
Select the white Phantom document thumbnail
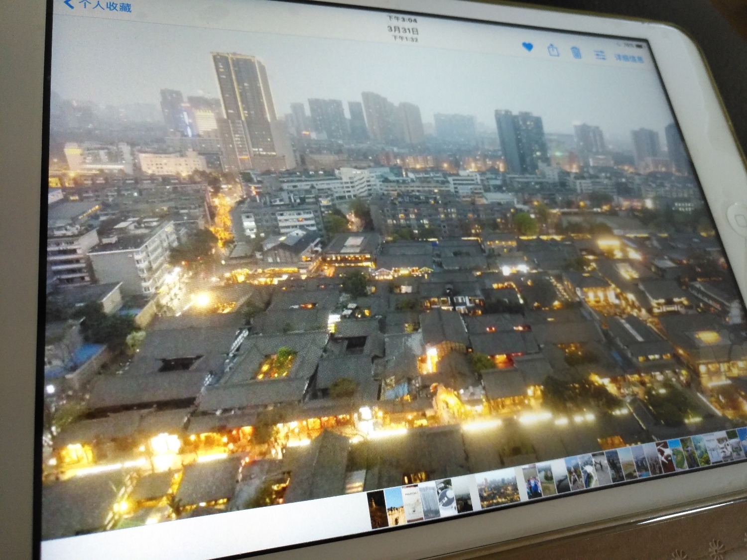[x=412, y=503]
